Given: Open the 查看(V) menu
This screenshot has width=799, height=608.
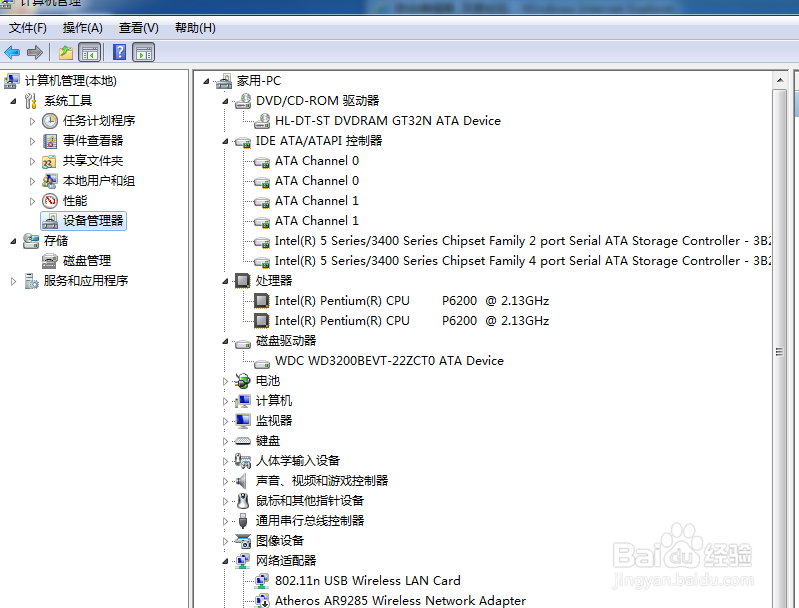Looking at the screenshot, I should 139,28.
